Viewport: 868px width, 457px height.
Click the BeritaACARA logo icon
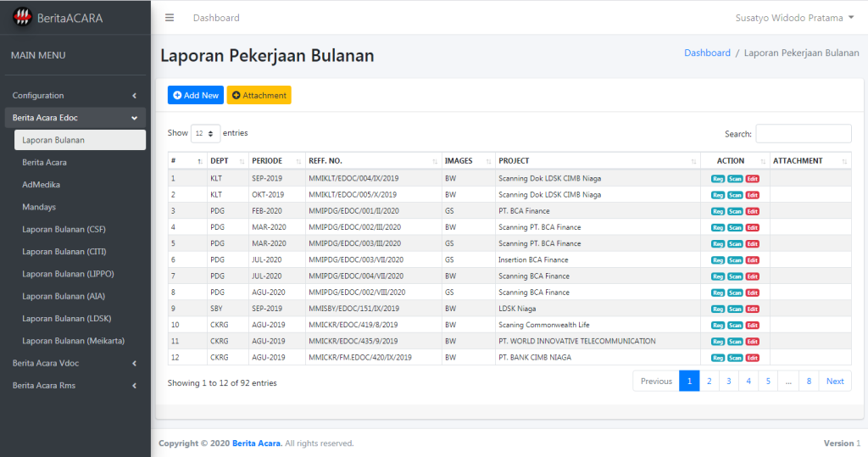[x=22, y=17]
